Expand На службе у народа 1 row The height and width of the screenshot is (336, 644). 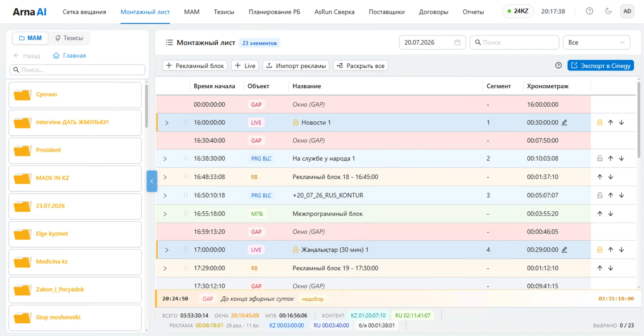click(165, 159)
